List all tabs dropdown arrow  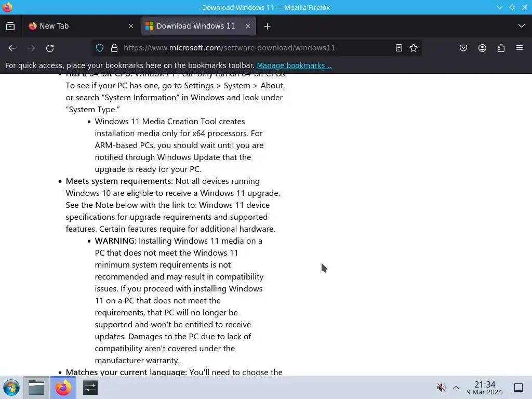(522, 26)
